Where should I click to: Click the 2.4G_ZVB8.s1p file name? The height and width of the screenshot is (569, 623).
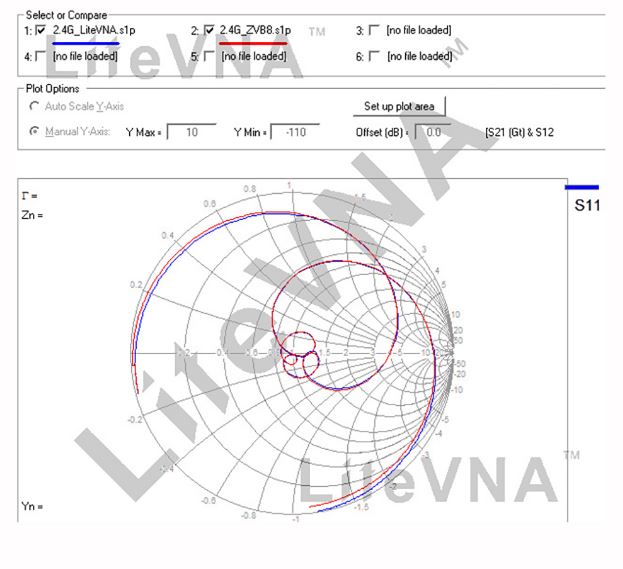click(x=255, y=30)
